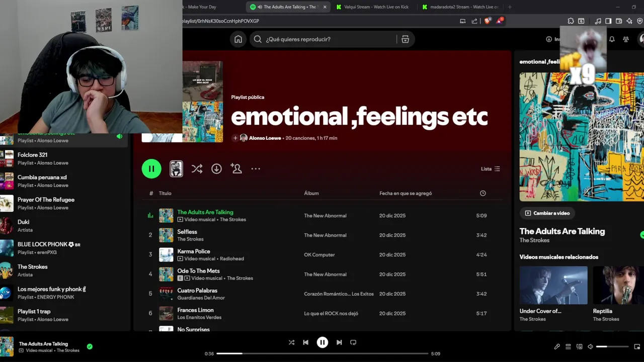The width and height of the screenshot is (644, 362).
Task: Open the 'Duki' artist in the library
Action: (x=64, y=225)
